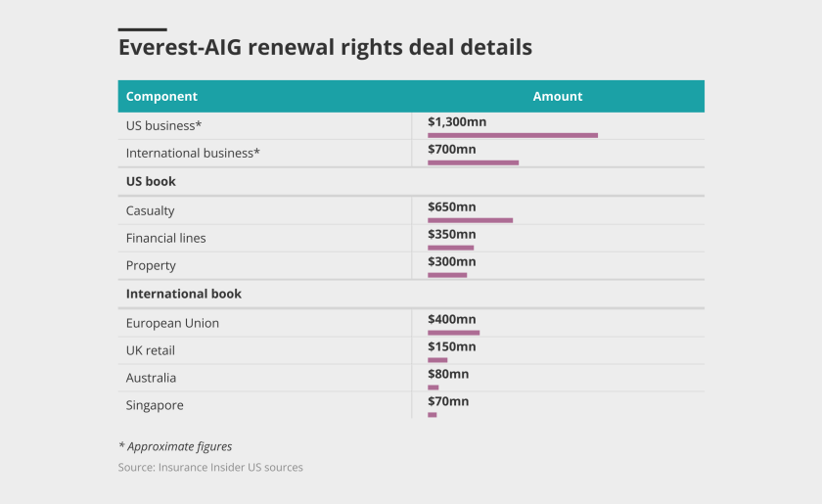This screenshot has width=822, height=504.
Task: Click the $400mn European Union bar
Action: (453, 333)
